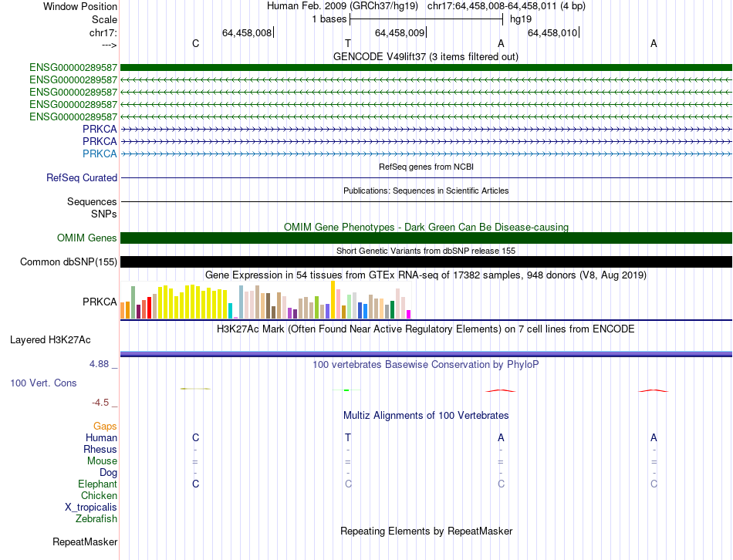Open GENCODE V49lift37 track title
733x560 pixels.
click(425, 56)
